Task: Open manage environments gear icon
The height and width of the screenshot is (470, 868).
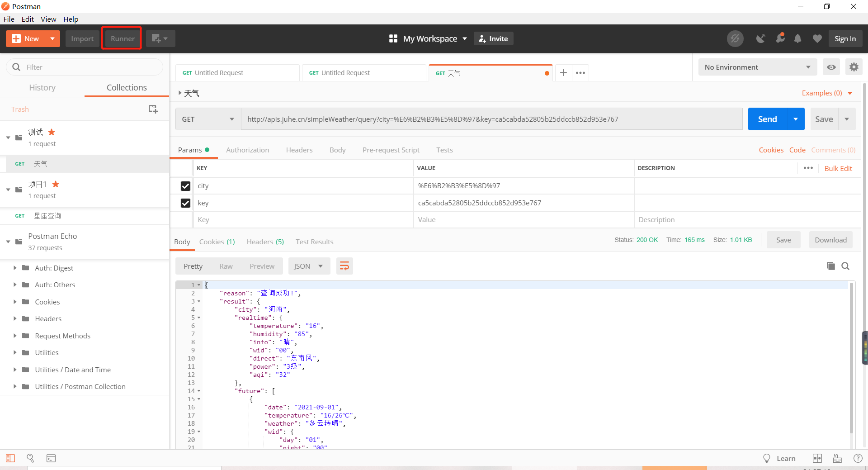Action: pos(854,67)
